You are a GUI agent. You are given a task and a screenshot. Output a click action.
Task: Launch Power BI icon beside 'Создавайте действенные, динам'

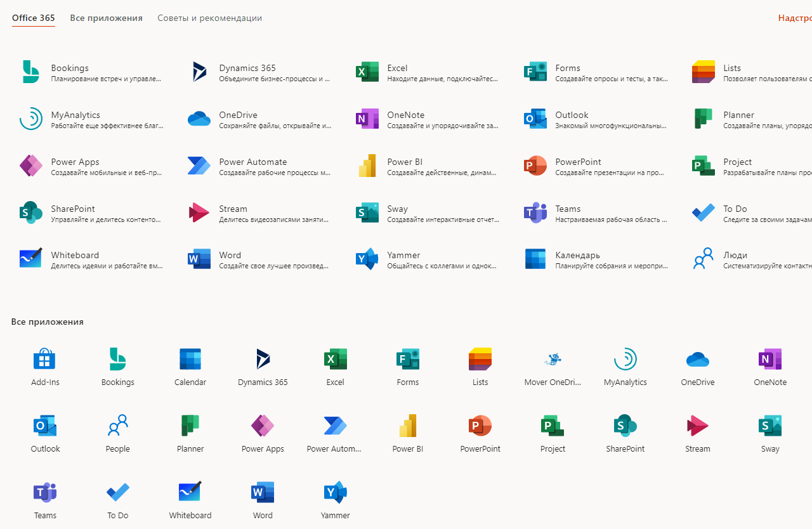coord(367,166)
